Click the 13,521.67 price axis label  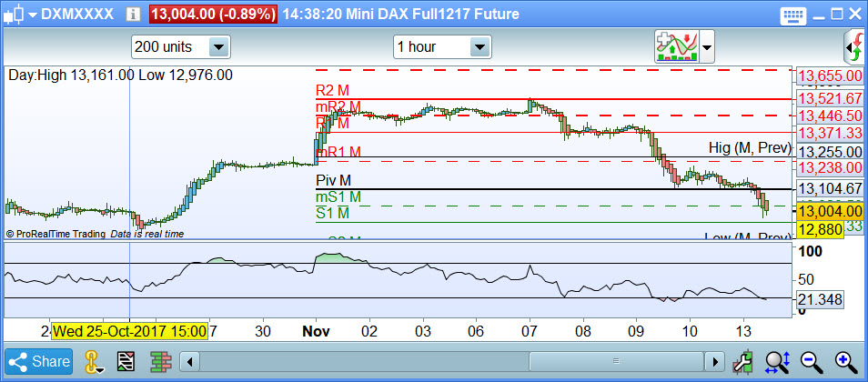coord(832,100)
